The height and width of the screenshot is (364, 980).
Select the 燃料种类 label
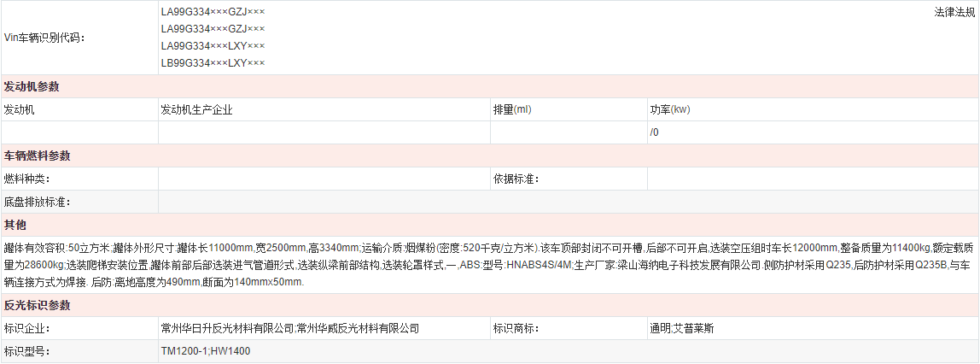click(x=27, y=179)
